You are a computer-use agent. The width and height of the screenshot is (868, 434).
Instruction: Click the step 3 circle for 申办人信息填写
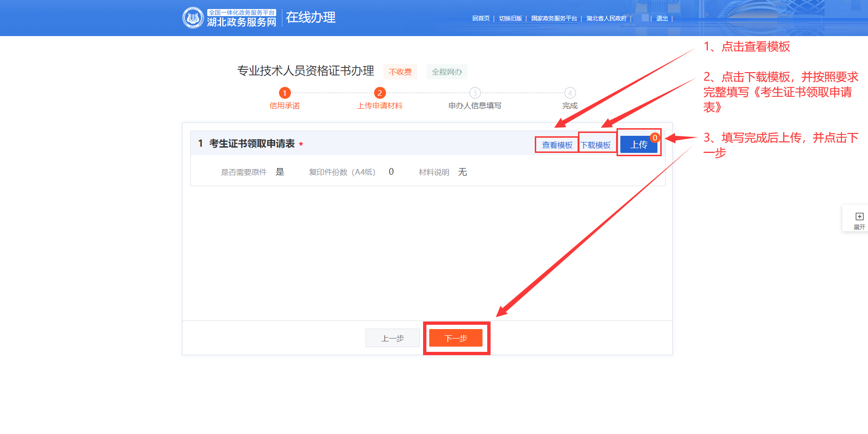[475, 93]
